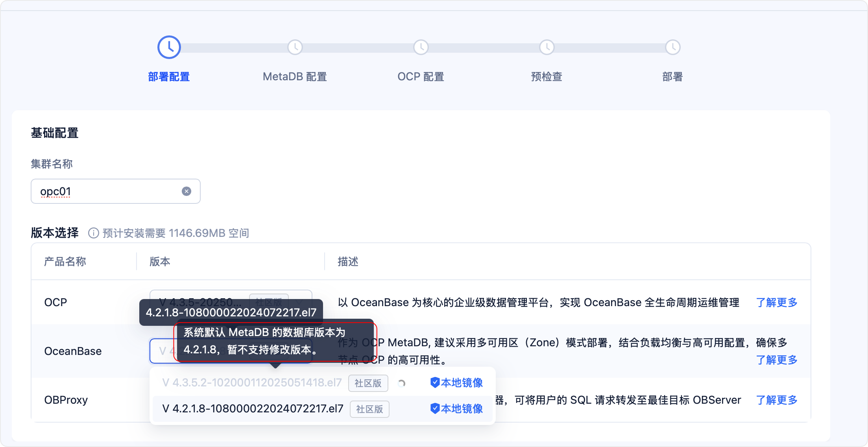Click the 社区版 tag next to OCP version
Viewport: 868px width, 447px height.
click(x=269, y=302)
